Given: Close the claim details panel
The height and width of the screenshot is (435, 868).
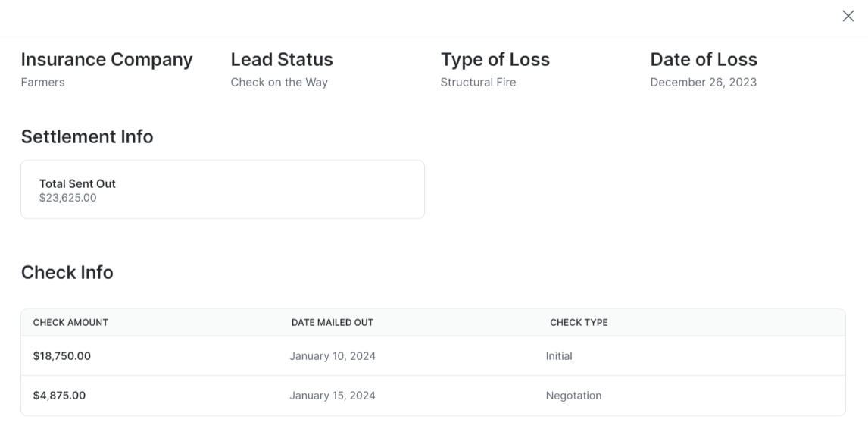Looking at the screenshot, I should (848, 16).
